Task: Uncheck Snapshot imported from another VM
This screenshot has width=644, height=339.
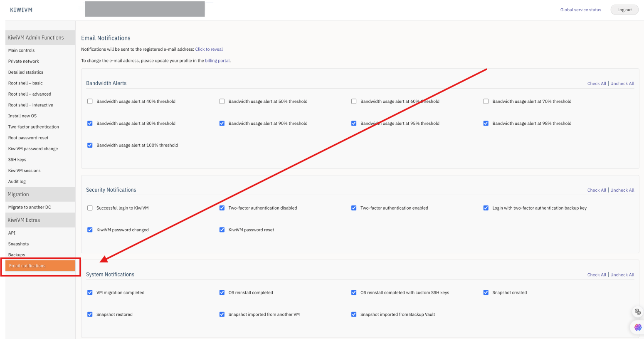Action: pyautogui.click(x=222, y=314)
